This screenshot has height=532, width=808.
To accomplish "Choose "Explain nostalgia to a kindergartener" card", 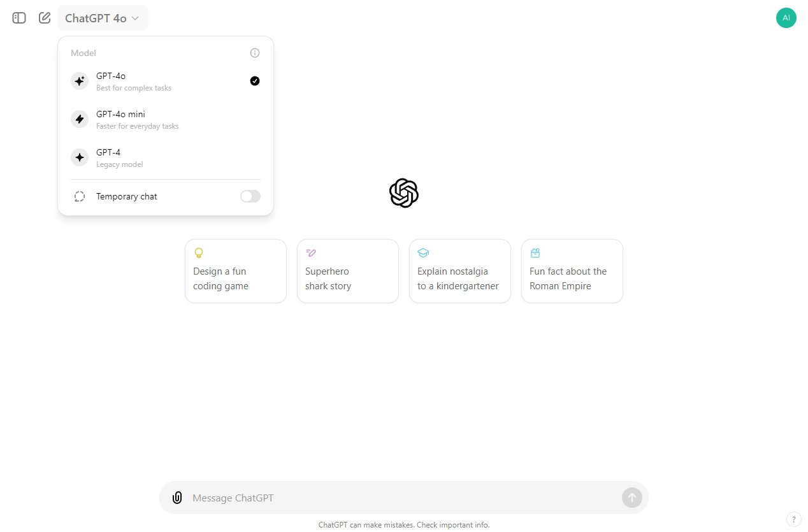I will 460,271.
